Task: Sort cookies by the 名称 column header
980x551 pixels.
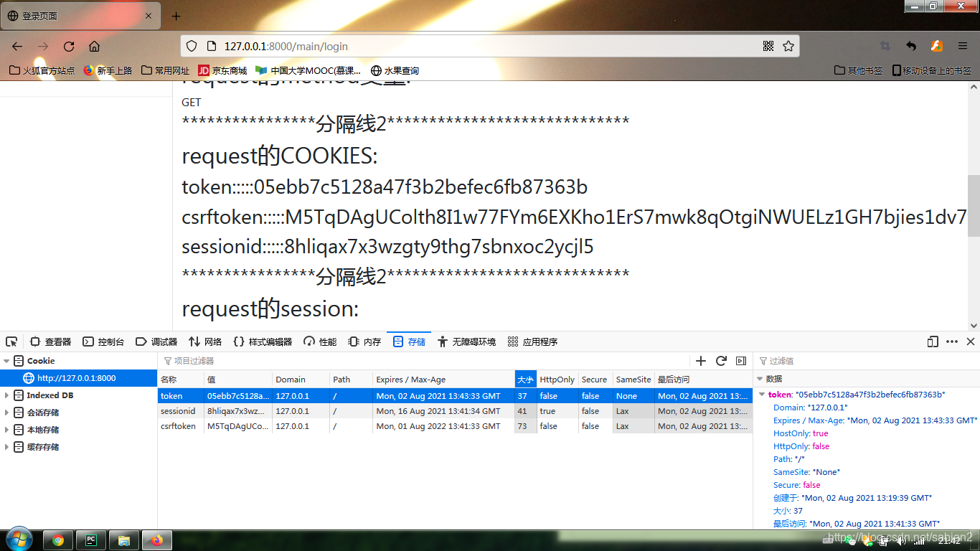Action: (x=181, y=380)
